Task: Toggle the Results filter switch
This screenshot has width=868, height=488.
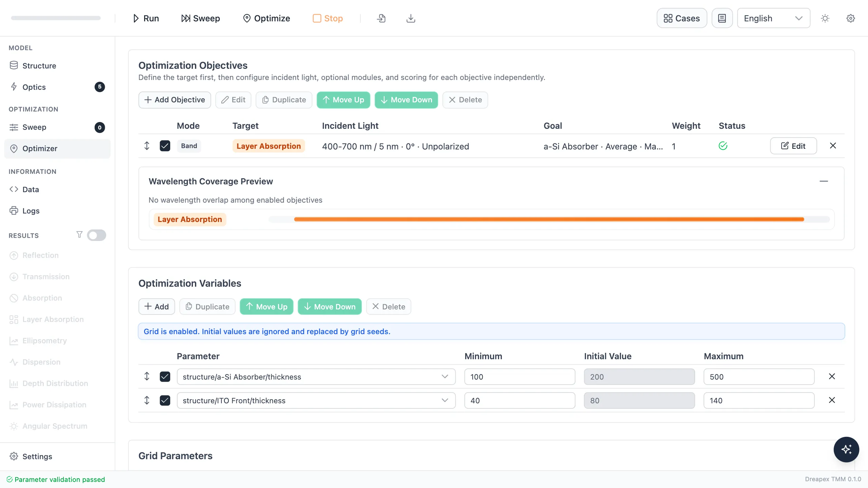Action: 97,235
